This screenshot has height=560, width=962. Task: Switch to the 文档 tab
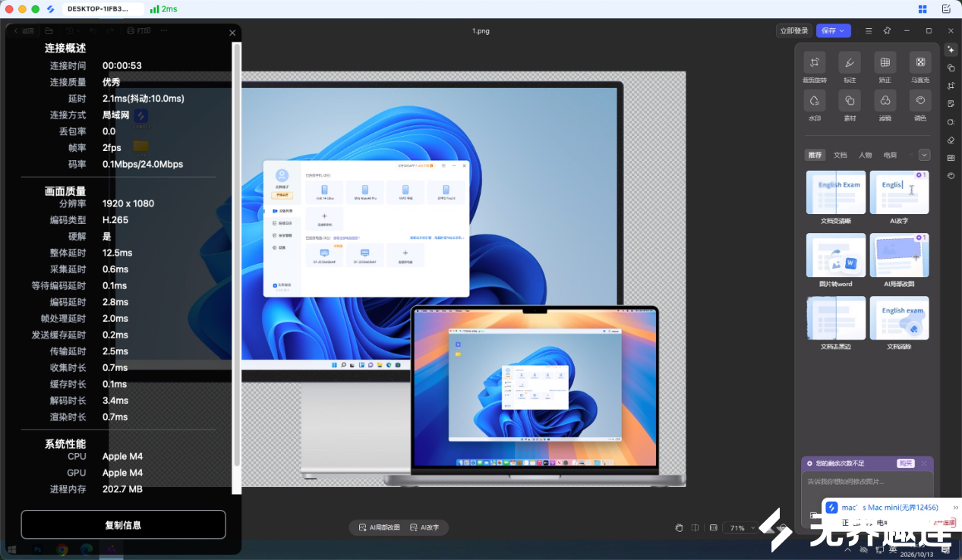tap(840, 155)
